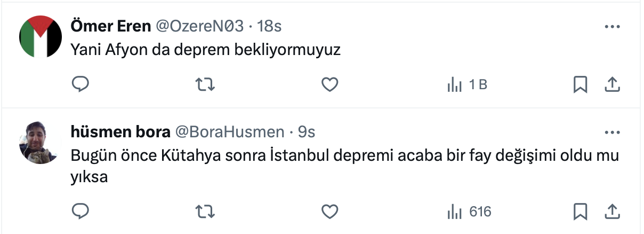This screenshot has width=644, height=234.
Task: Bookmark Ömer Eren's tweet
Action: (x=579, y=84)
